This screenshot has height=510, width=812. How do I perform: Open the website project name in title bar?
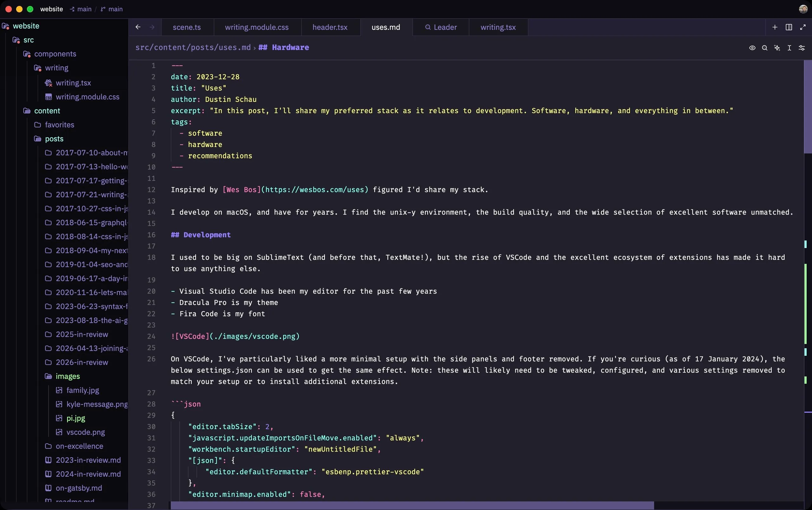tap(51, 9)
